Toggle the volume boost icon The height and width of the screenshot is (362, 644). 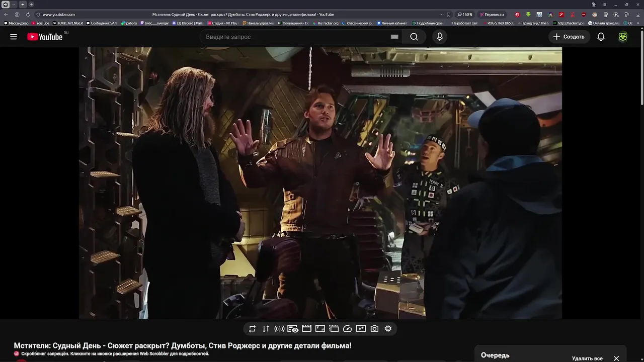279,329
